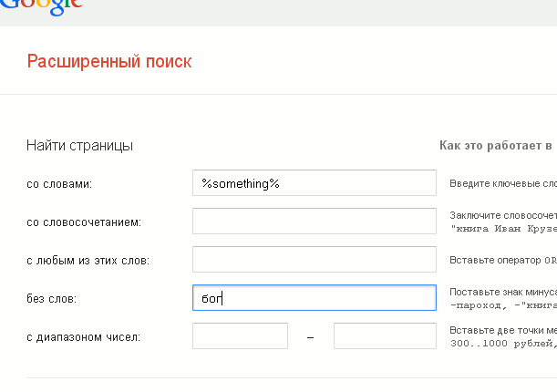557x392 pixels.
Task: Click the "Введите ключевые" hint text
Action: click(502, 183)
